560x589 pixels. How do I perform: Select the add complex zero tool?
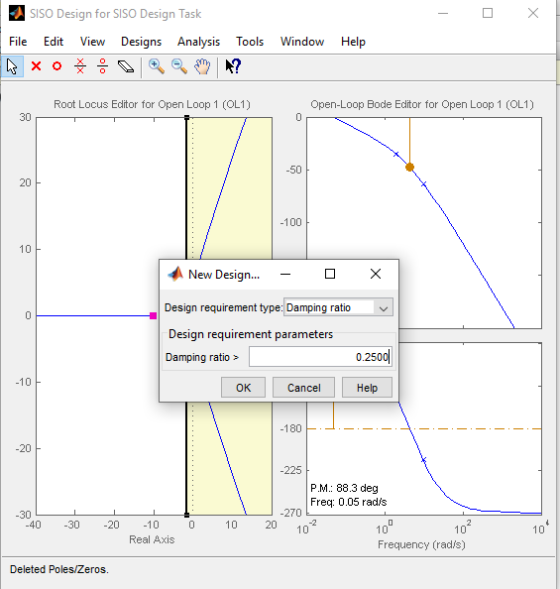pyautogui.click(x=102, y=66)
